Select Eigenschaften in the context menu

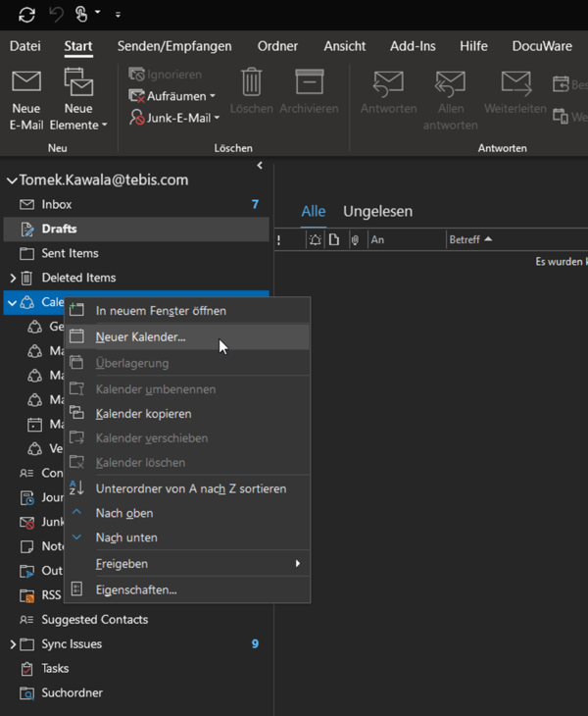click(136, 589)
